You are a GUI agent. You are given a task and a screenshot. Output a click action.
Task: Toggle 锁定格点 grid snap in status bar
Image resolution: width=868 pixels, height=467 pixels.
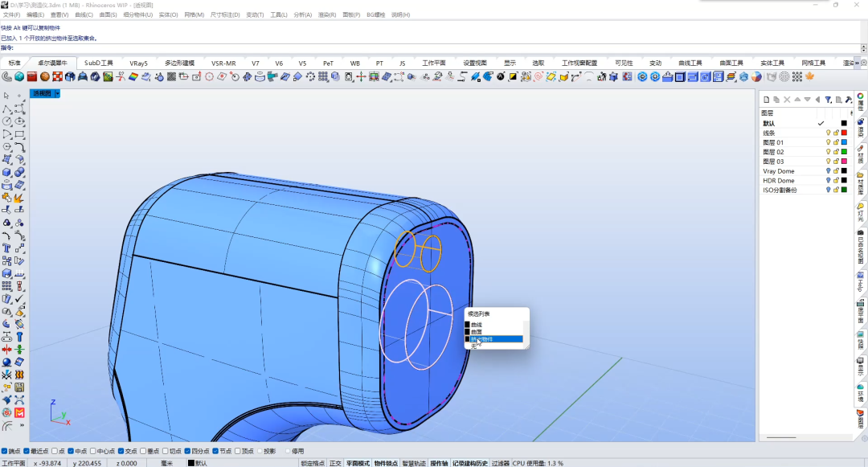tap(313, 463)
